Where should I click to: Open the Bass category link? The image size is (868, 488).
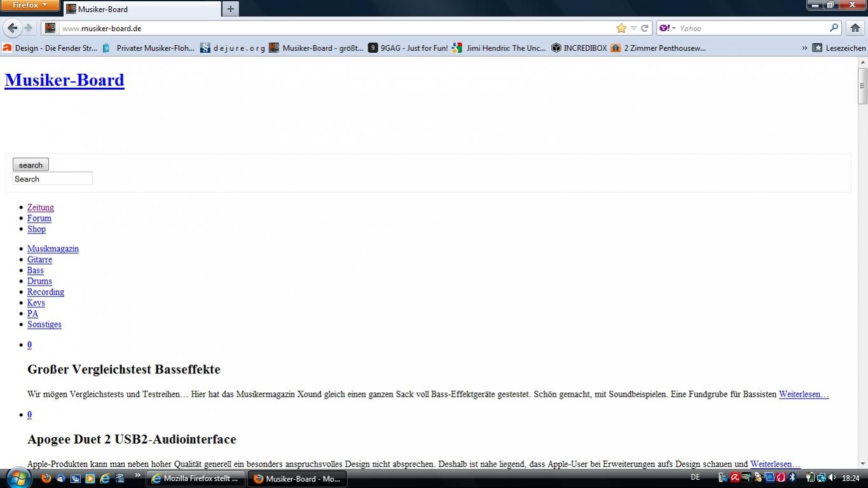coord(36,270)
